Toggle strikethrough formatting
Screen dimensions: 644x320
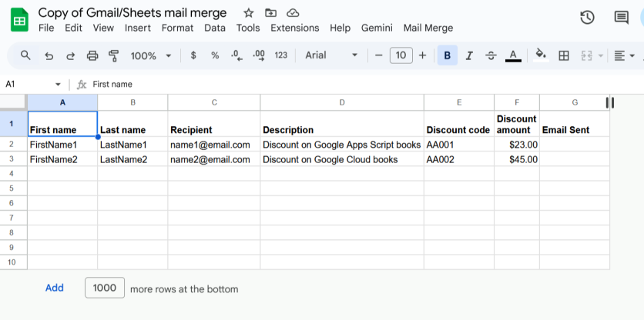tap(491, 56)
